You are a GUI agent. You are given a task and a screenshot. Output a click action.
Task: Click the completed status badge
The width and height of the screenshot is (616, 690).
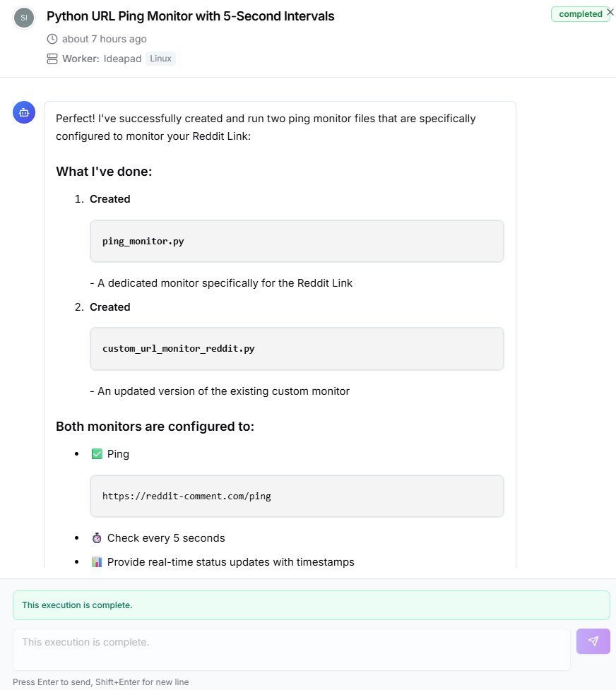(x=580, y=13)
